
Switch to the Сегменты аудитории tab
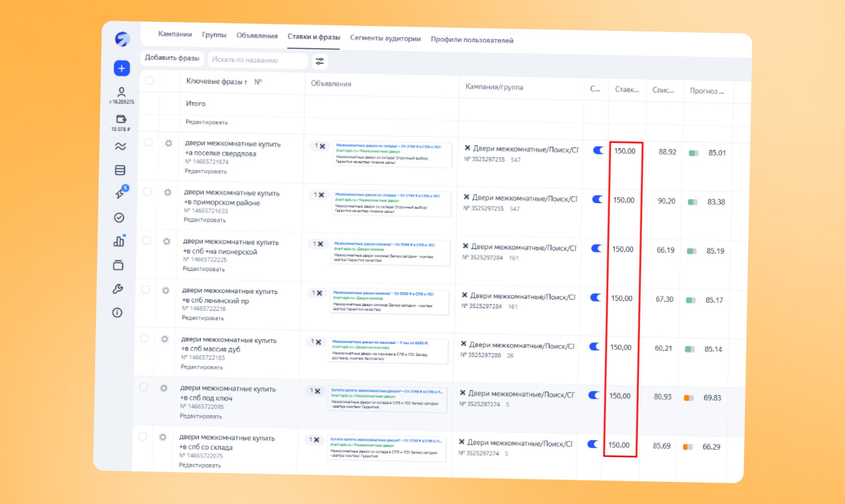coord(386,38)
